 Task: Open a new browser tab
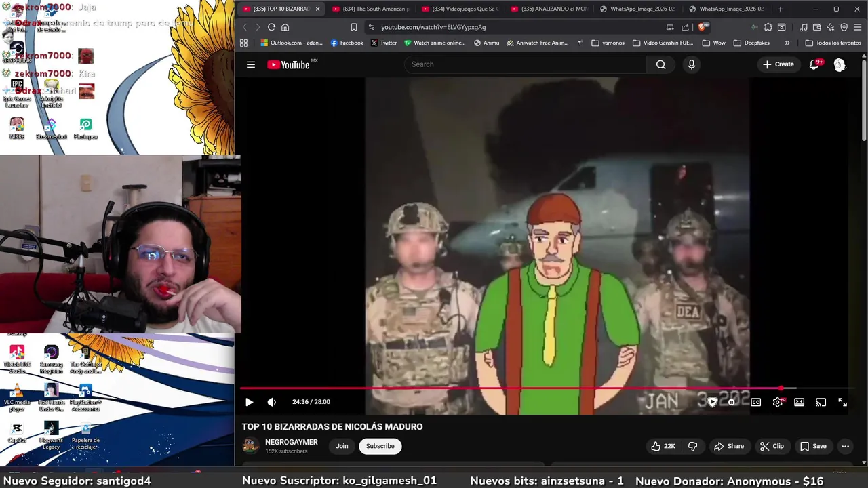tap(780, 9)
